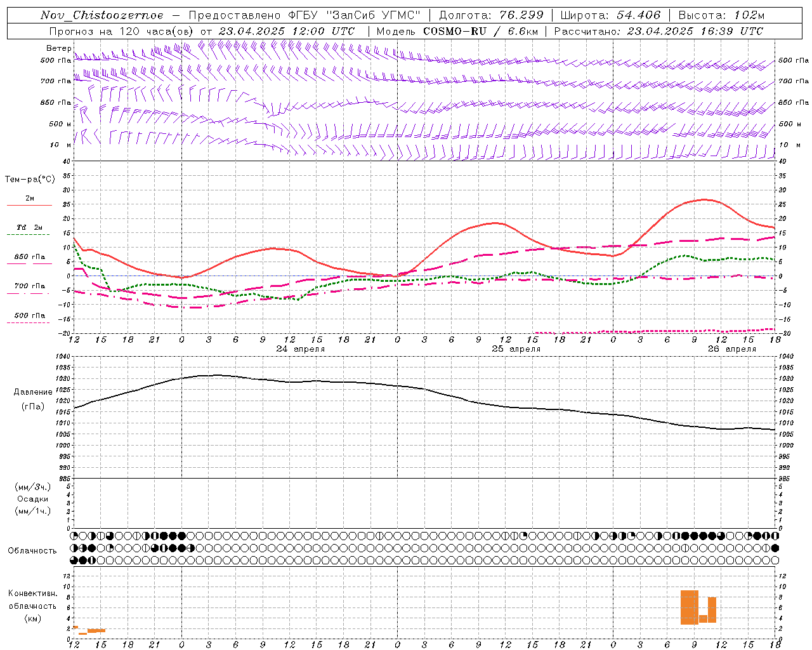Click the station name Nov_Chistoozernoe
Screen dimensions: 812x650
click(x=102, y=15)
